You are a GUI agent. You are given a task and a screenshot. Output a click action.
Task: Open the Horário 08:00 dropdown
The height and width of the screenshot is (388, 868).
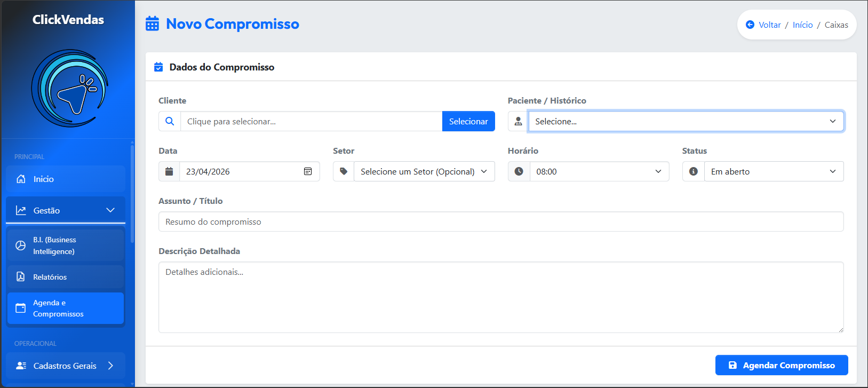(599, 171)
